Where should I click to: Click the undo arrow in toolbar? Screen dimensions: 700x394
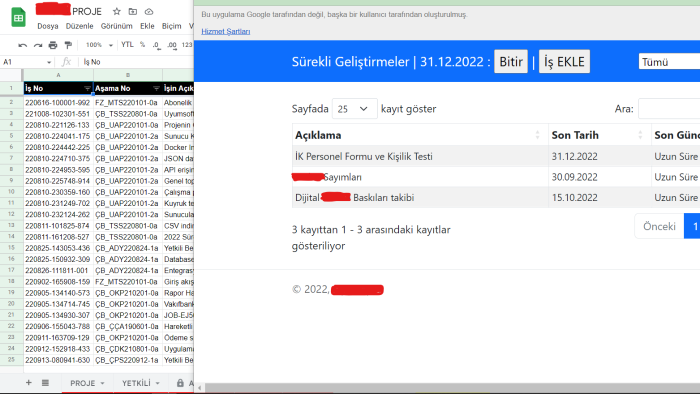(22, 45)
